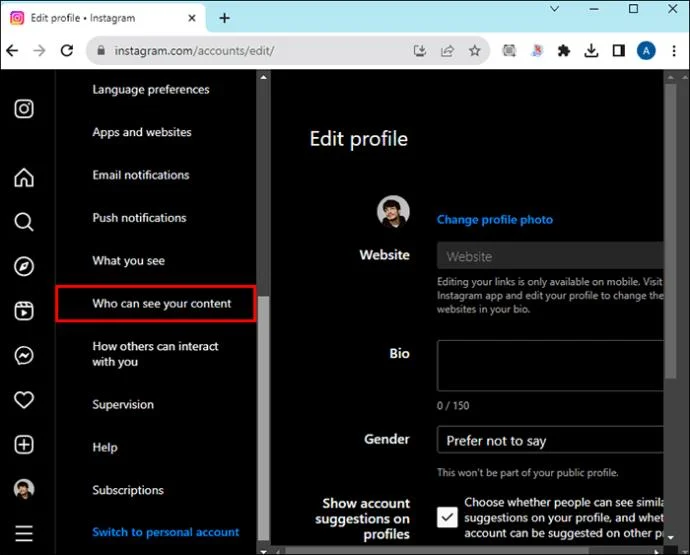This screenshot has height=555, width=690.
Task: Click Switch to personal account link
Action: (x=165, y=532)
